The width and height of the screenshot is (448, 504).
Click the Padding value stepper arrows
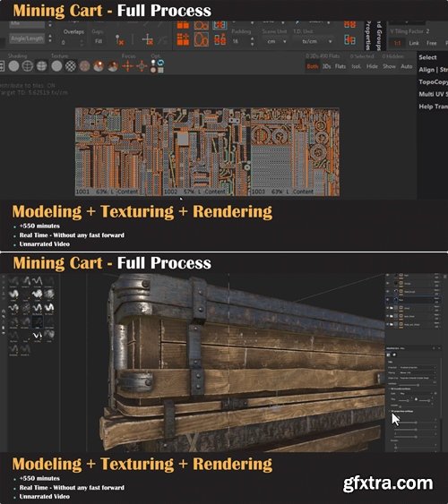point(252,41)
